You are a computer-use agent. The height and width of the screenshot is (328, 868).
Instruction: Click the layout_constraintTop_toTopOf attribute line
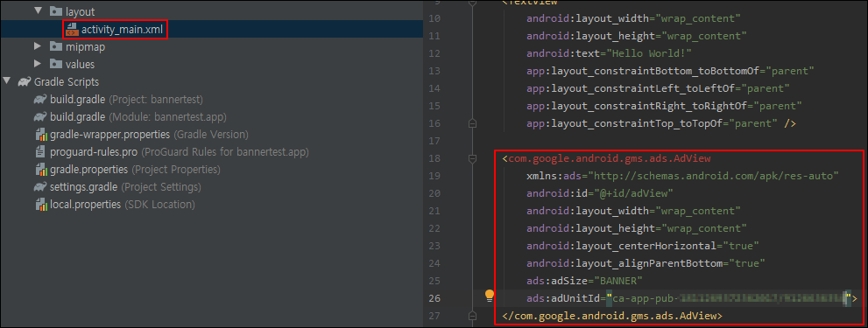coord(661,124)
